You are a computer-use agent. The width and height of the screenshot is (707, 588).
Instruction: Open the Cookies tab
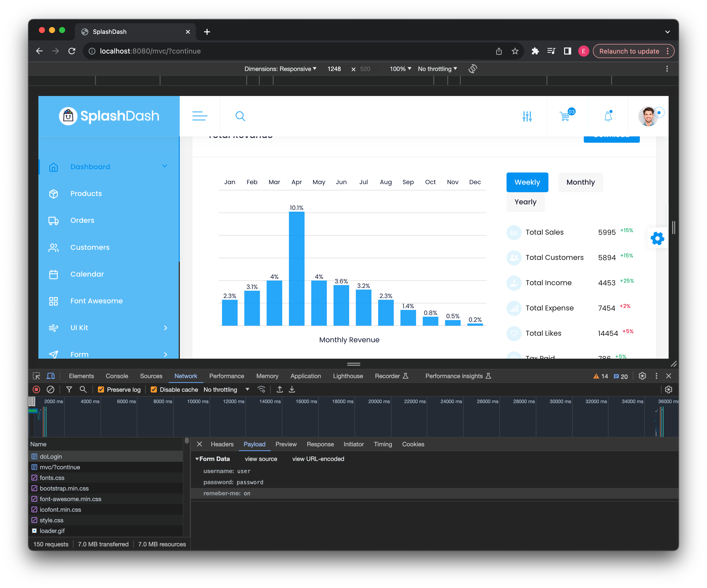[x=413, y=445]
